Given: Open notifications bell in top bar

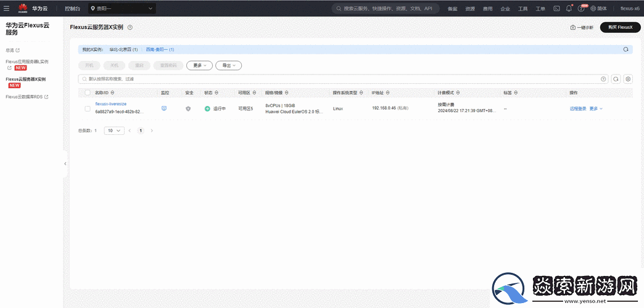Looking at the screenshot, I should coord(569,9).
